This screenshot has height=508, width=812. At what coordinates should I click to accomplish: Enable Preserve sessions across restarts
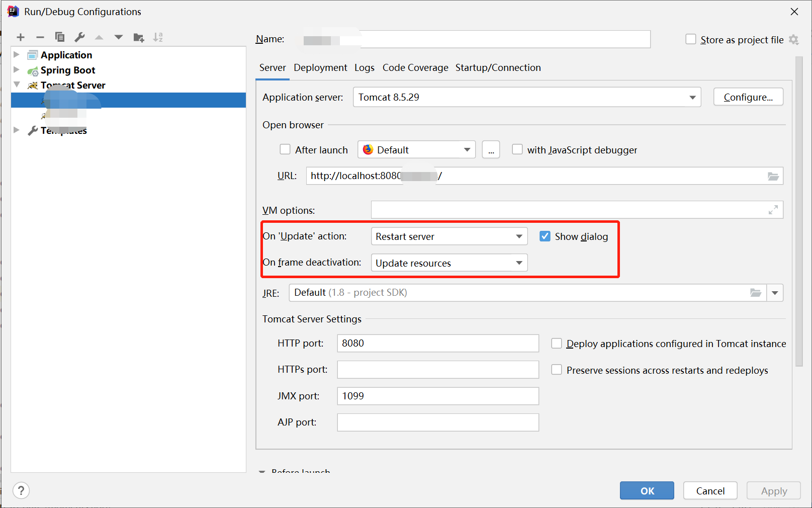pos(557,370)
